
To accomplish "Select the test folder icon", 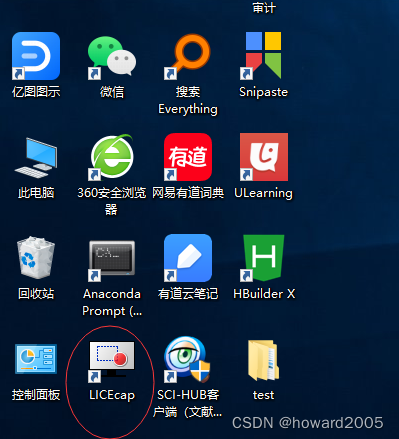I will (264, 360).
